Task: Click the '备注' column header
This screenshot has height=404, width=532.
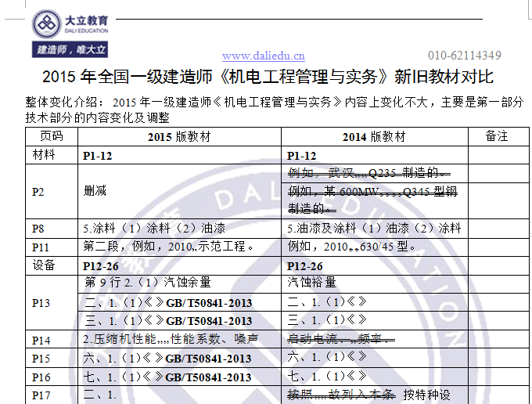Action: (497, 136)
